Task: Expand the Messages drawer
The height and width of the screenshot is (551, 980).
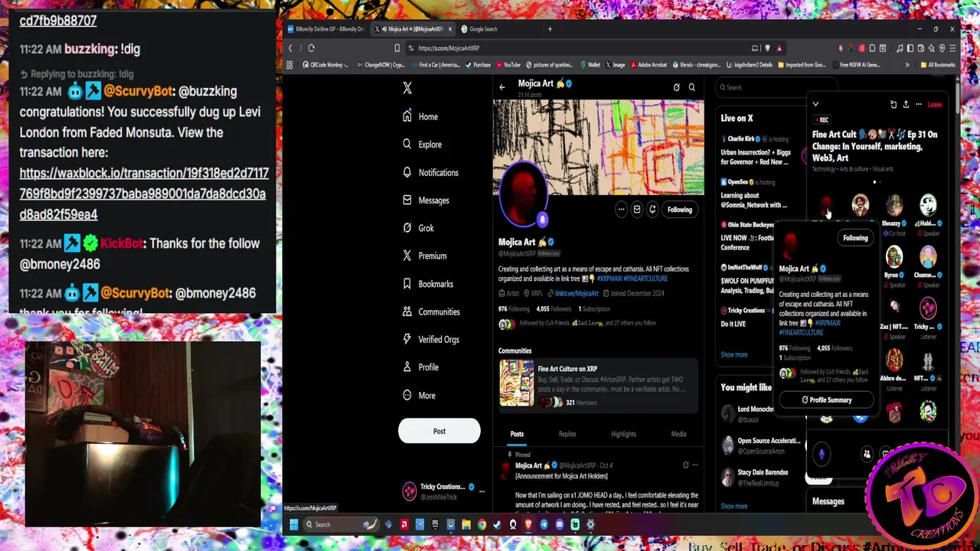Action: (828, 502)
